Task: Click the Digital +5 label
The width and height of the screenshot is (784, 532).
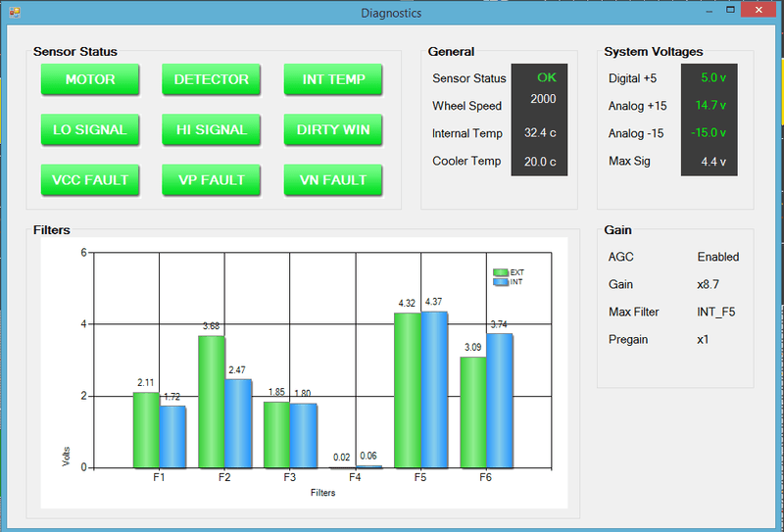Action: tap(632, 78)
